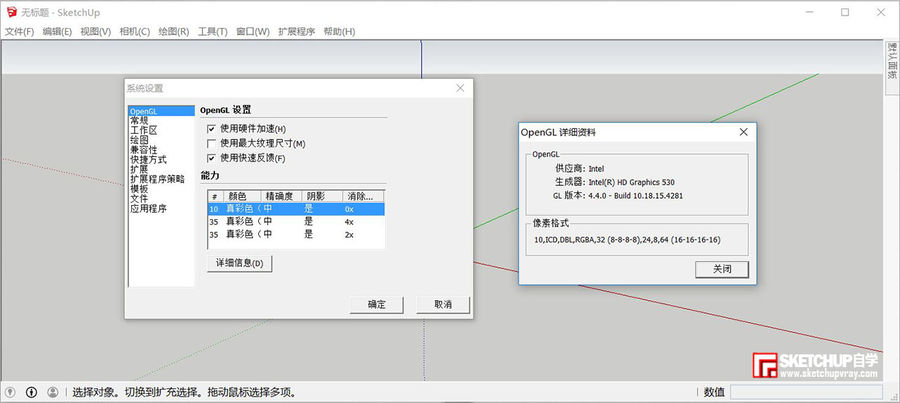
Task: Click the 精确度 column header
Action: [x=280, y=196]
